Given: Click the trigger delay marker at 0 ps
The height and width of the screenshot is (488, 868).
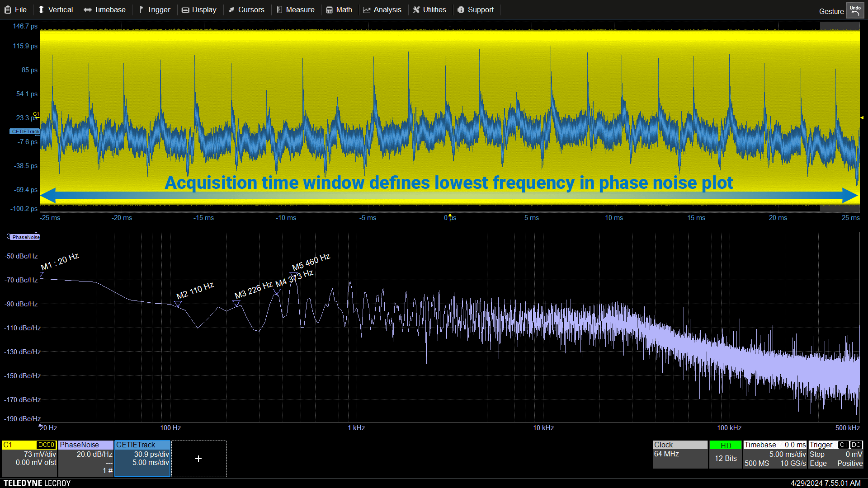Looking at the screenshot, I should (450, 215).
